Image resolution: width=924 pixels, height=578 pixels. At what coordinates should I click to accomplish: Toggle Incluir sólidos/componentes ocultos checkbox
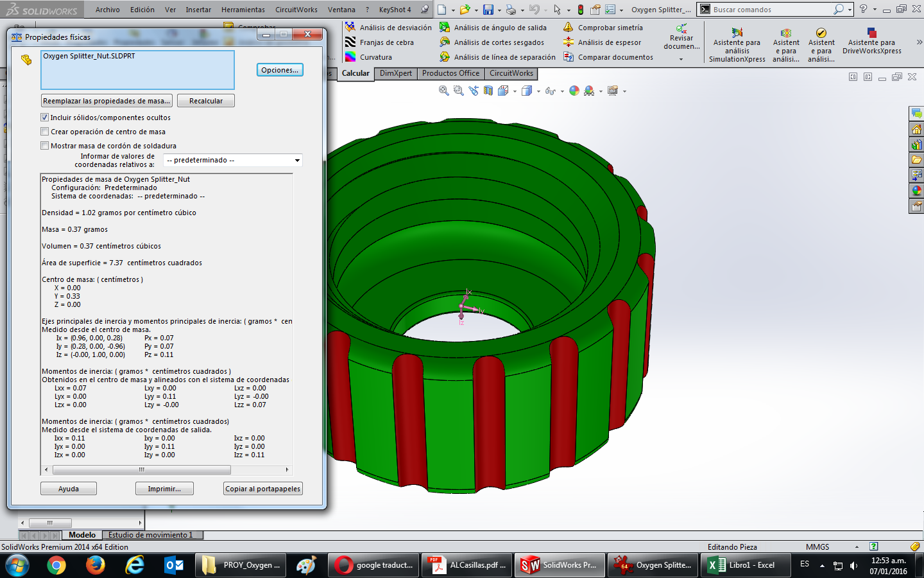tap(45, 118)
